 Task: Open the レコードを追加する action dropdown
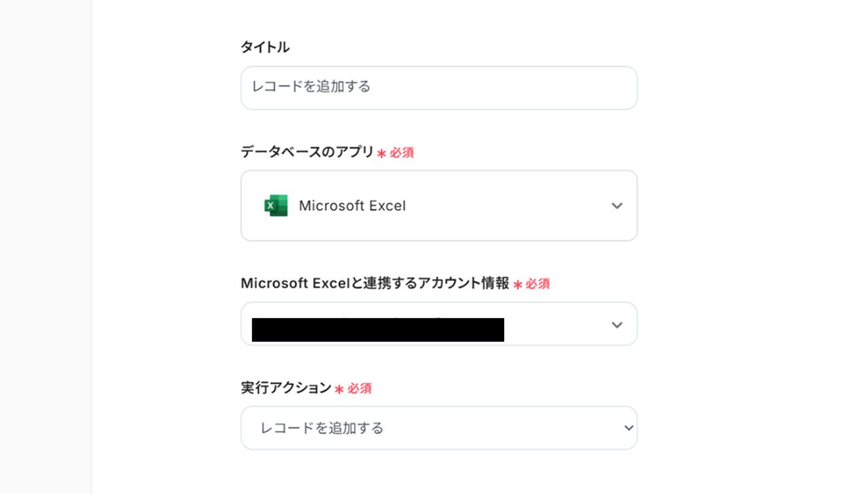click(438, 428)
